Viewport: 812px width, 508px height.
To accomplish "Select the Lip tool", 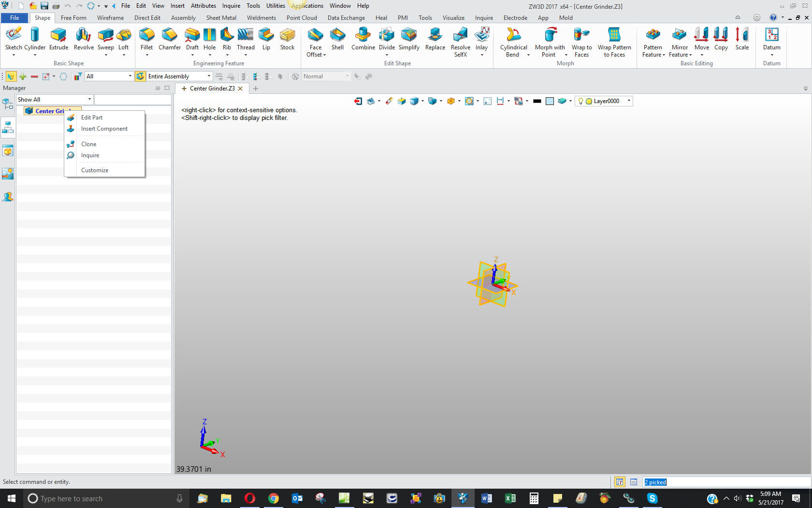I will 266,39.
